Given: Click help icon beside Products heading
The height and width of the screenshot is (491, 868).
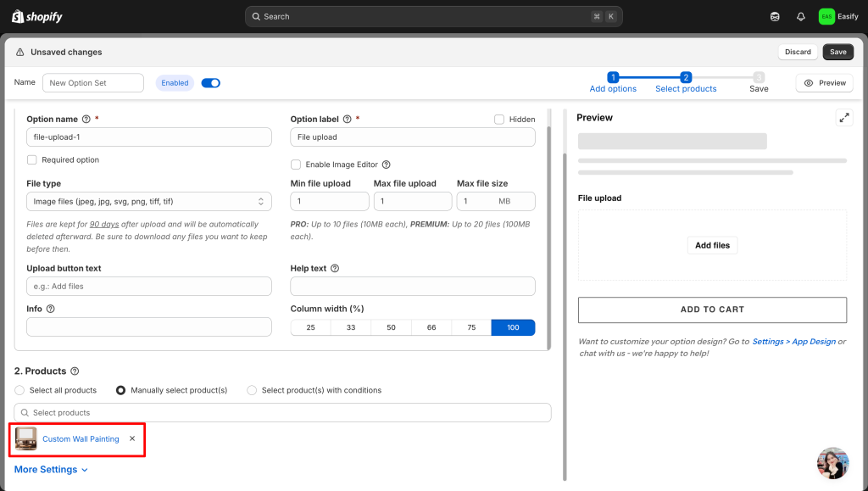Looking at the screenshot, I should [x=75, y=371].
